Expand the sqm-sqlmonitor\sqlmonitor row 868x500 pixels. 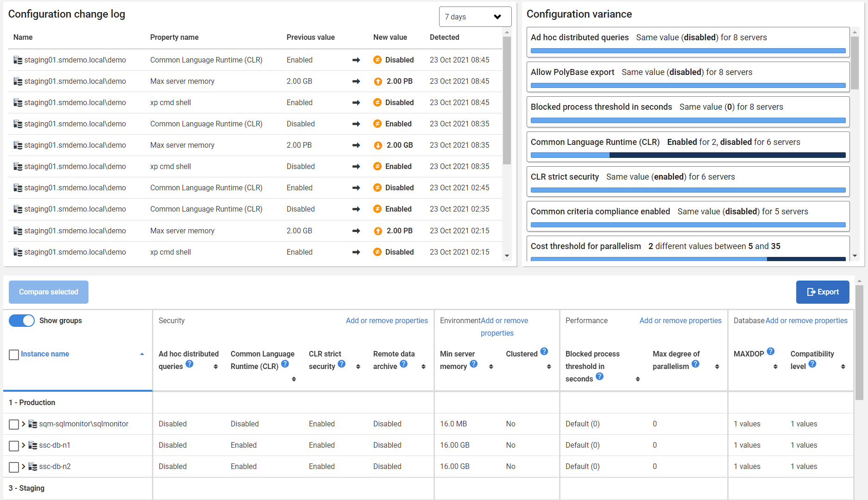pos(23,424)
